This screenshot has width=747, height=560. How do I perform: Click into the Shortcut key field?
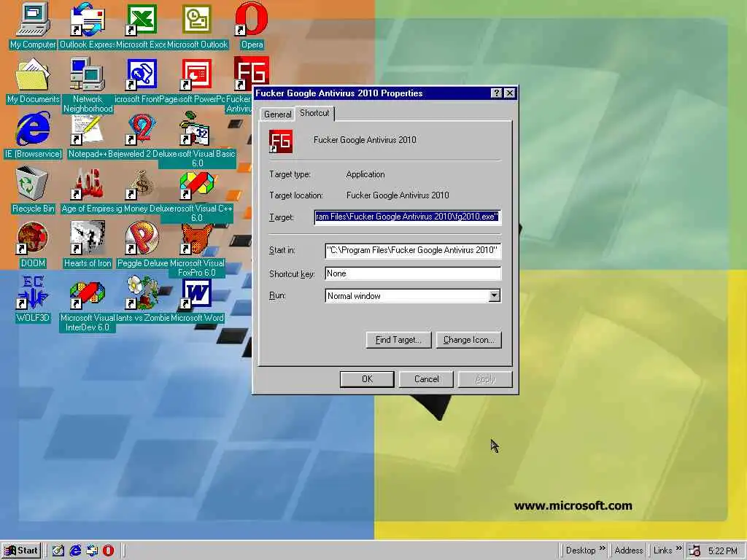[x=413, y=273]
